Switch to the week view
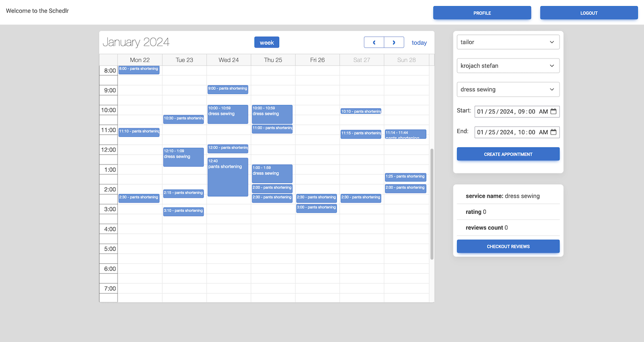Screen dimensions: 644x342 pos(267,42)
